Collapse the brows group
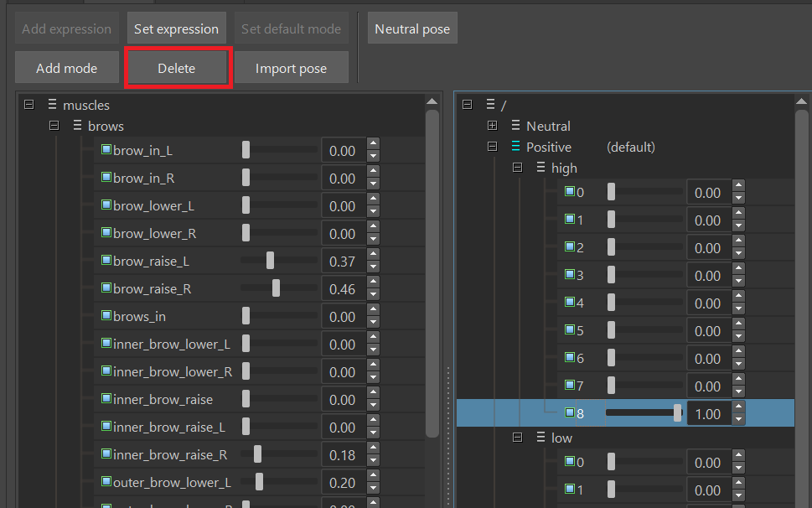 point(54,126)
